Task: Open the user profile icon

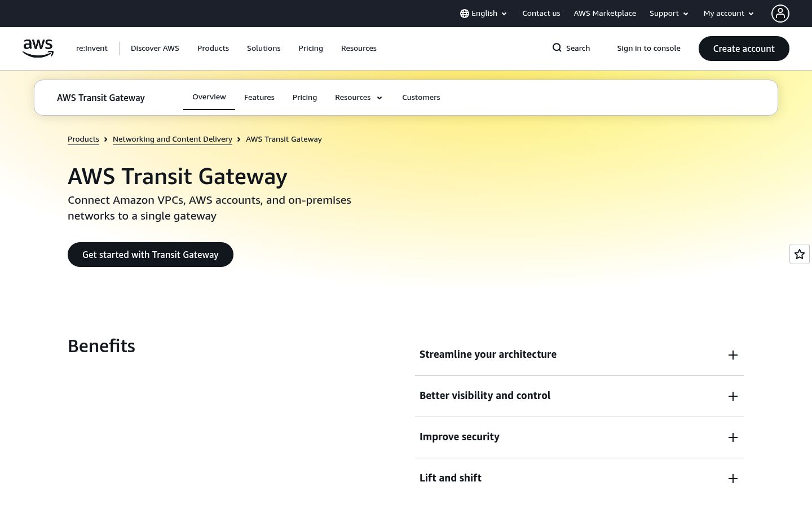Action: coord(780,14)
